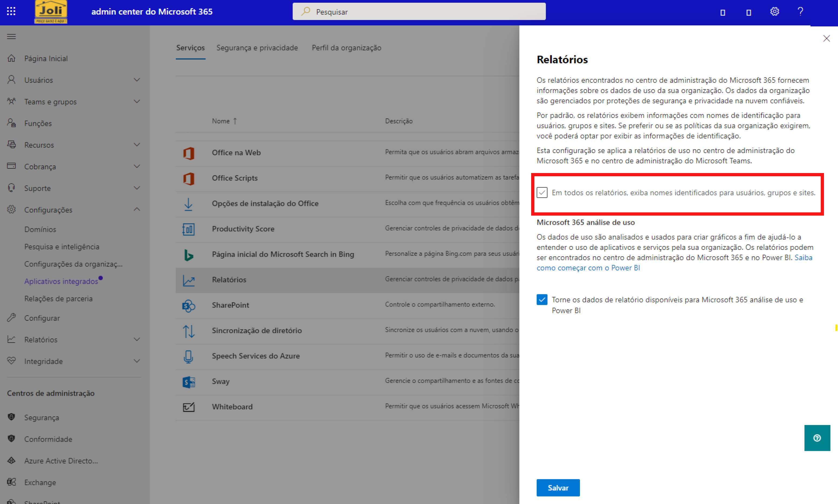Click in the Pesquisar search field

pyautogui.click(x=419, y=12)
